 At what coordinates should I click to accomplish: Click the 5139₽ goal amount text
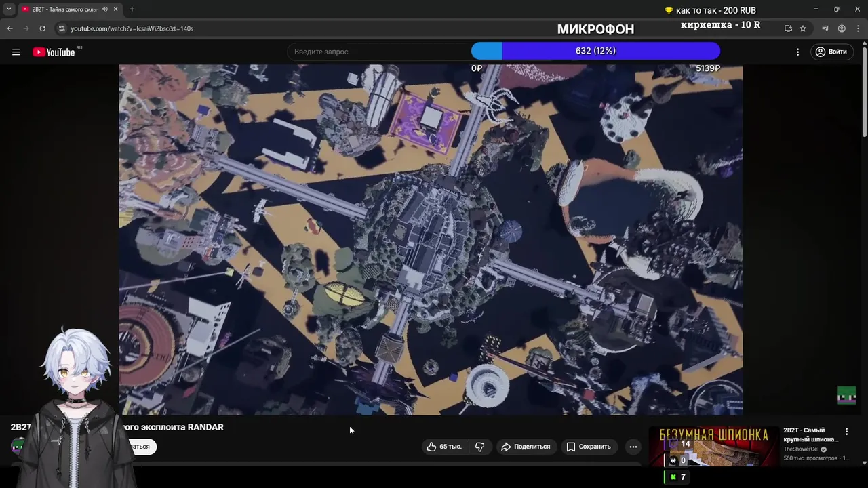coord(708,68)
